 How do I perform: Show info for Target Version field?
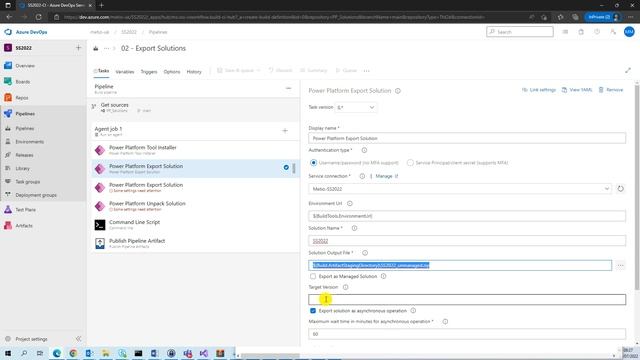pos(345,287)
